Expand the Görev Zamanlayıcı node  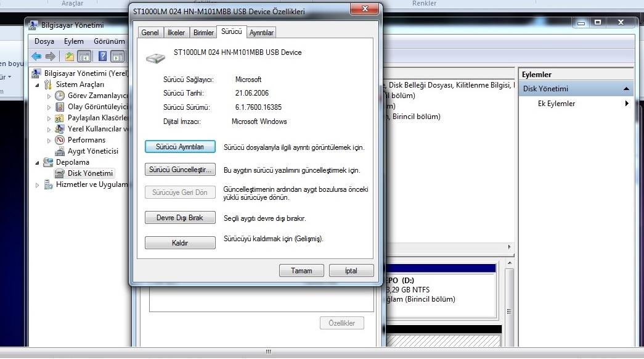pos(49,96)
